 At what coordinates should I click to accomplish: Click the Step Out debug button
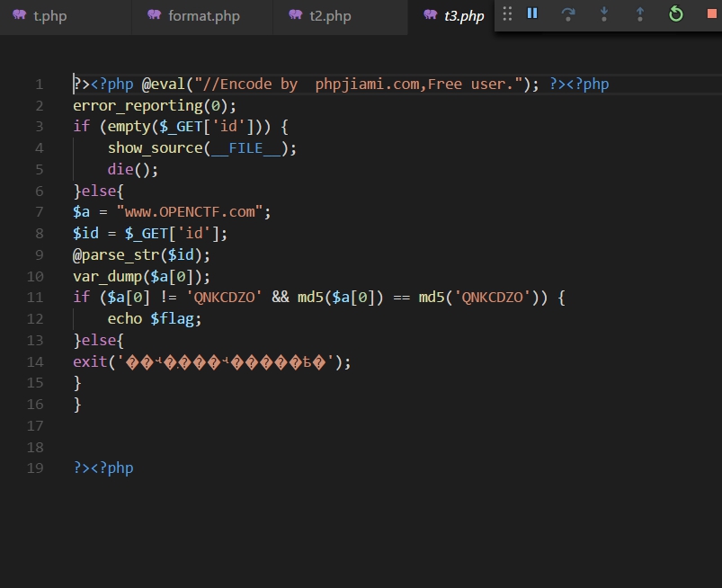(640, 14)
